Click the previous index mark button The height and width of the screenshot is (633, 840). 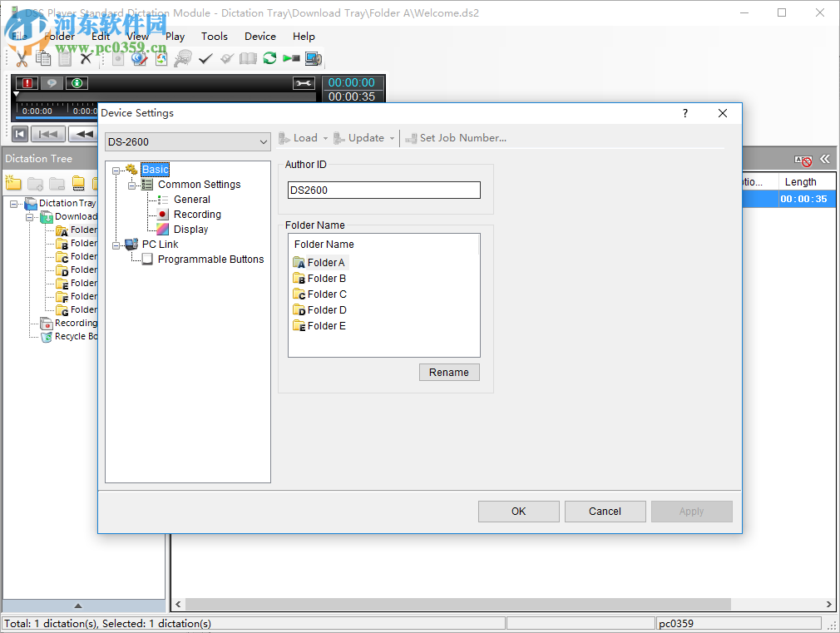[x=48, y=134]
